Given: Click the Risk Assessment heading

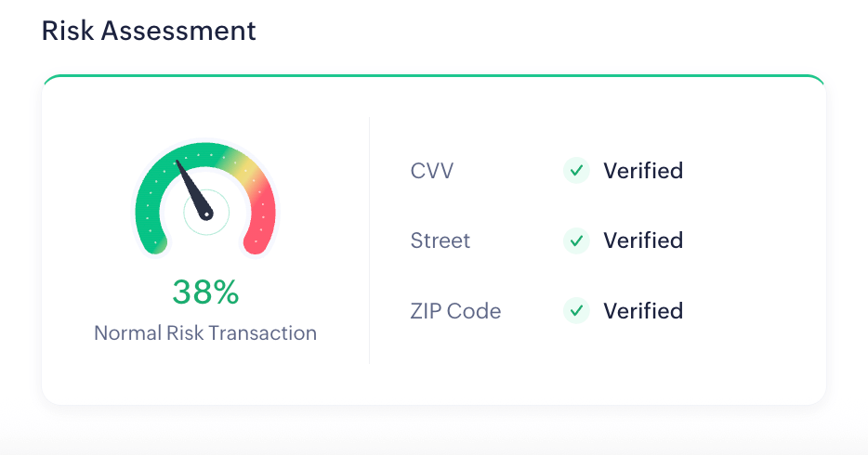Looking at the screenshot, I should coord(149,31).
